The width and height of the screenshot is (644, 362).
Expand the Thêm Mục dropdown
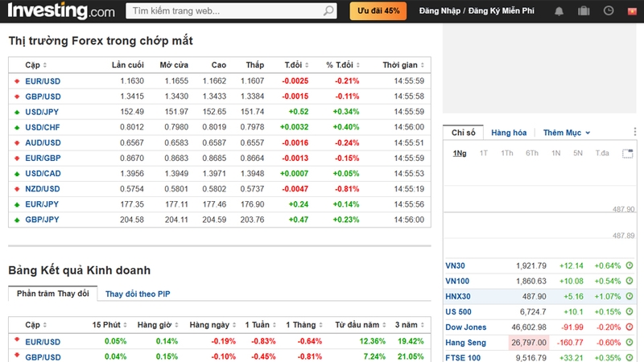click(567, 133)
